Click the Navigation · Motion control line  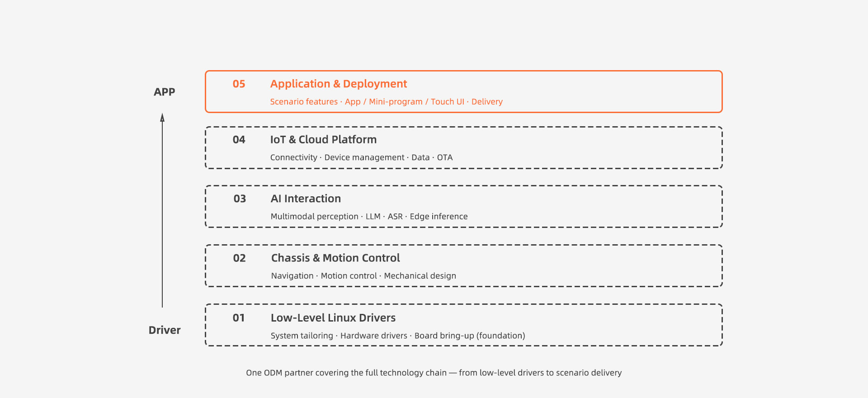363,276
